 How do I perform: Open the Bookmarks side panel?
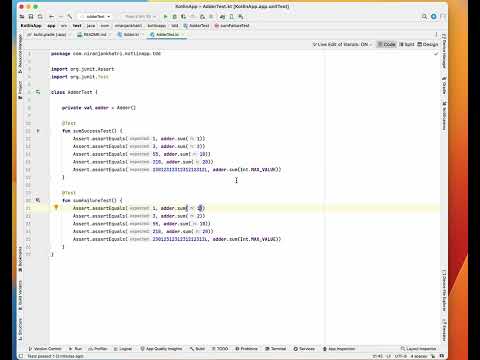point(20,259)
